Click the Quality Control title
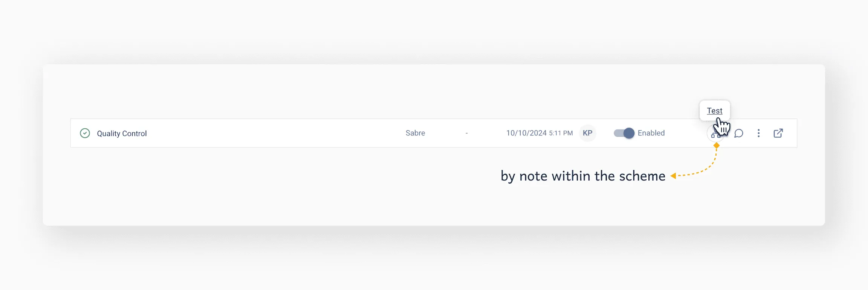The width and height of the screenshot is (868, 290). pos(122,133)
